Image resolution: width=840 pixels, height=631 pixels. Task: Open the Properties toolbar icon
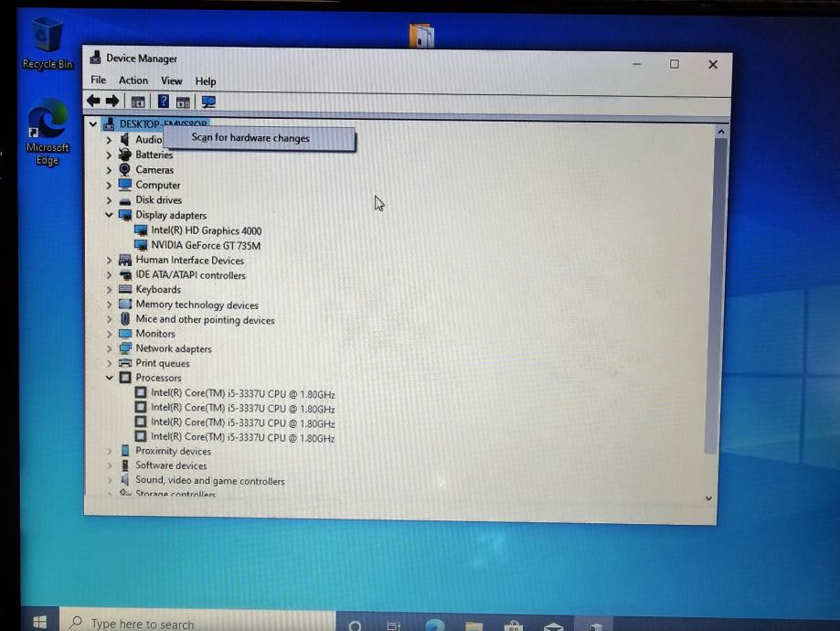(138, 102)
